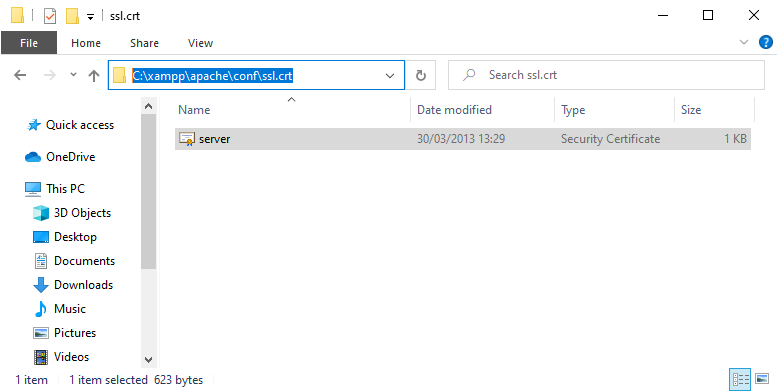Click the New folder icon in title bar

[x=72, y=16]
